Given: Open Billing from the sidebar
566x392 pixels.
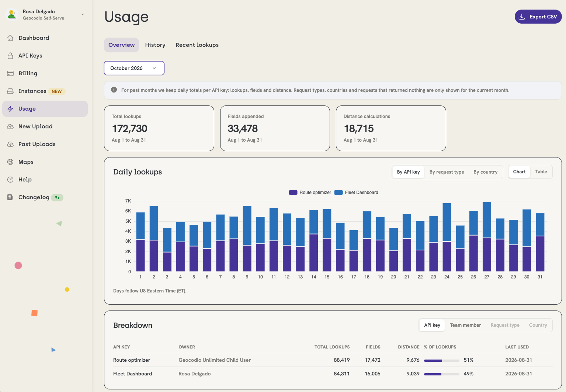Looking at the screenshot, I should click(45, 73).
